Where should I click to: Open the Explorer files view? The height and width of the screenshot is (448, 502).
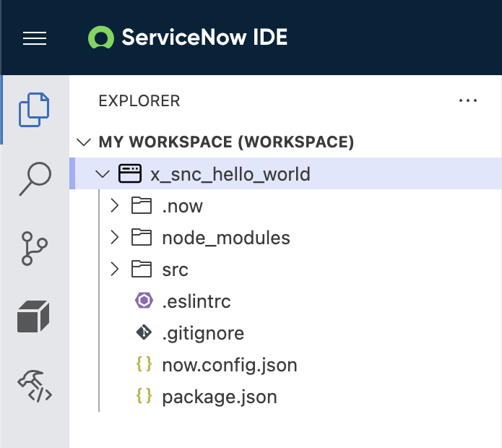(34, 110)
